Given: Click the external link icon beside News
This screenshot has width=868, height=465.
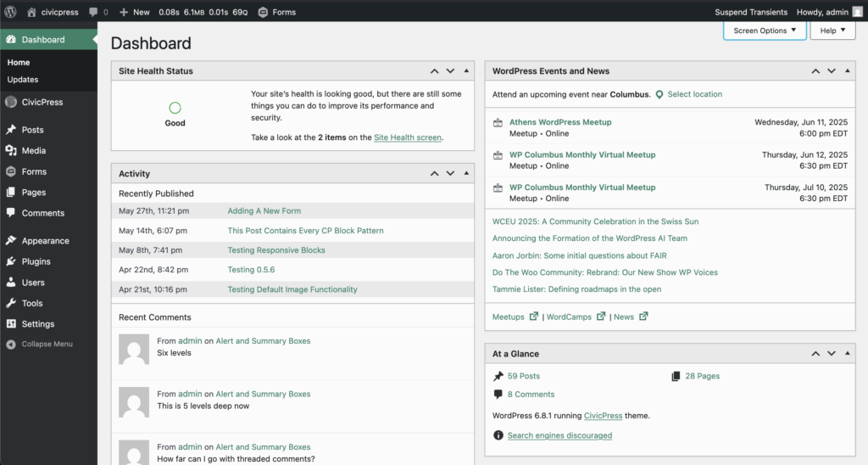Looking at the screenshot, I should click(643, 316).
